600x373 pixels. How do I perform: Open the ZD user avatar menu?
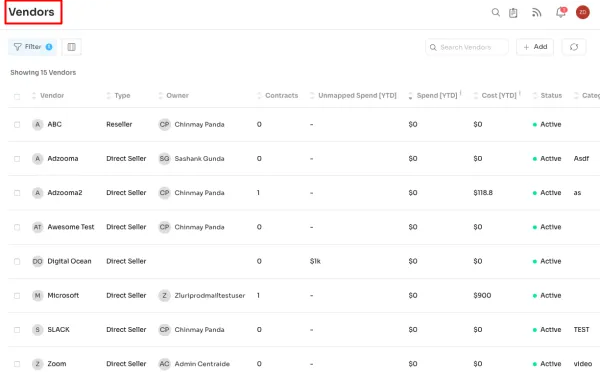pos(582,12)
